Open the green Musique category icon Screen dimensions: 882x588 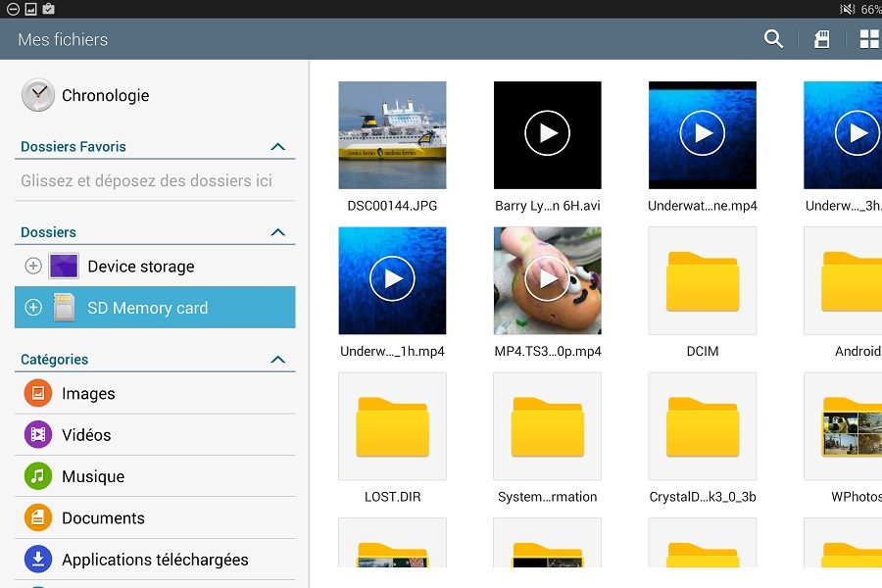pyautogui.click(x=37, y=476)
